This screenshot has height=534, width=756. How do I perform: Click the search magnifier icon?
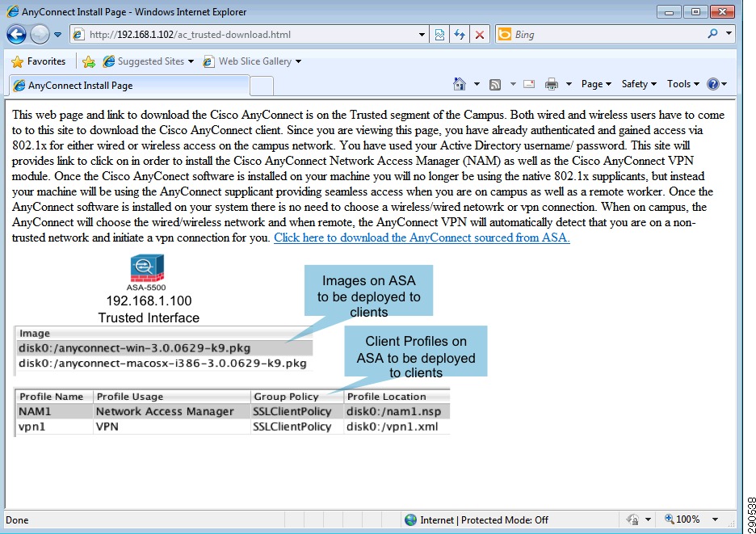[712, 34]
